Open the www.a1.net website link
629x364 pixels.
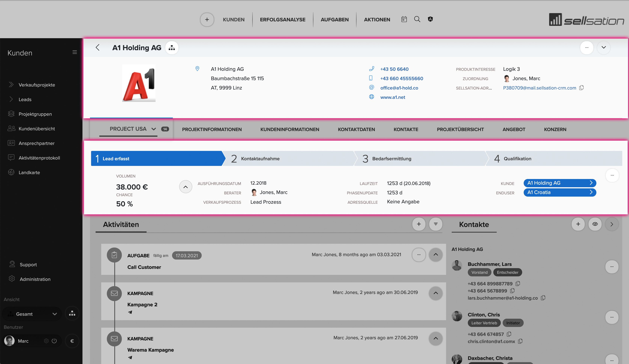pyautogui.click(x=393, y=97)
